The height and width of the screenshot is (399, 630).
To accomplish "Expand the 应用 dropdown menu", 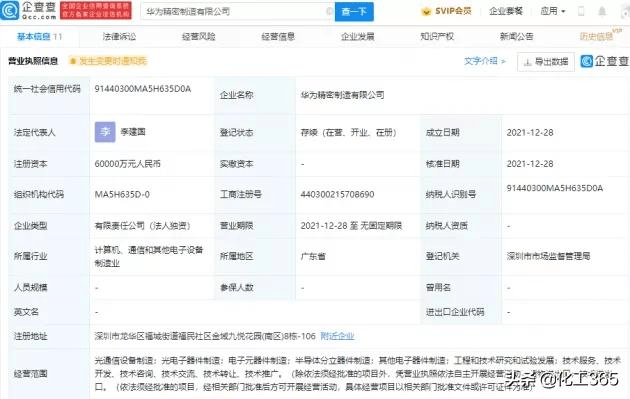I will [553, 11].
